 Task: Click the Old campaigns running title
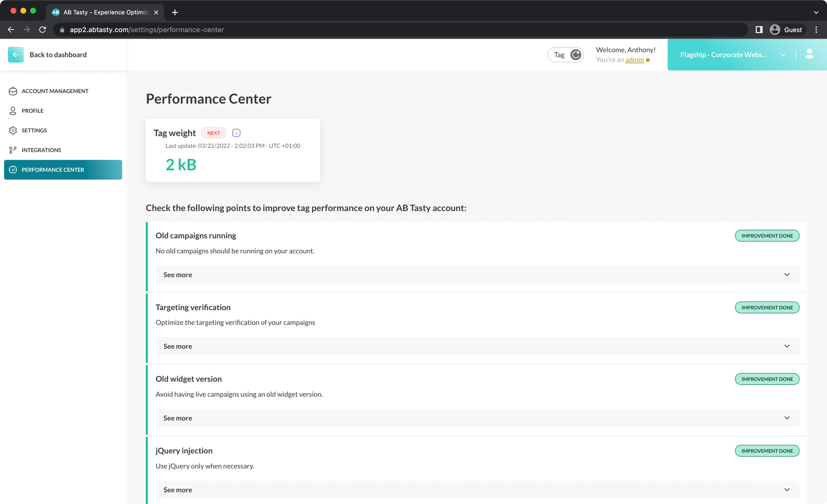click(196, 235)
